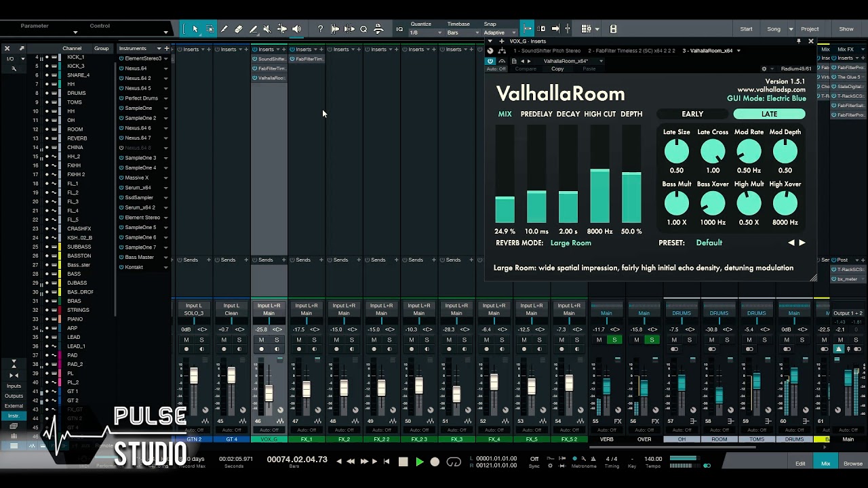Select the LATE tab in ValhallaRoom

(x=769, y=114)
